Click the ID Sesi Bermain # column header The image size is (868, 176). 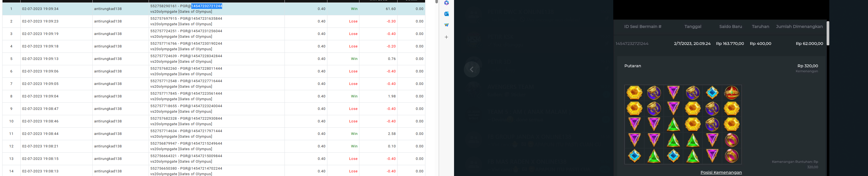[x=643, y=27]
